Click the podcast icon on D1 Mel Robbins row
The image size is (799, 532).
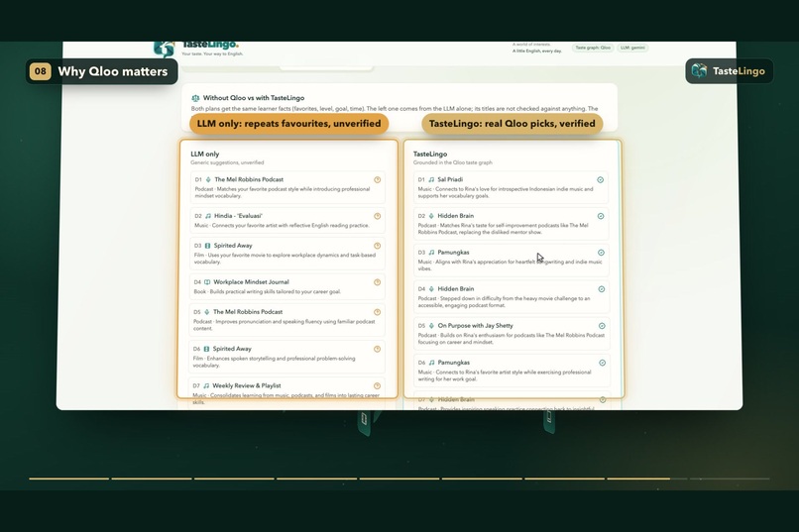208,179
